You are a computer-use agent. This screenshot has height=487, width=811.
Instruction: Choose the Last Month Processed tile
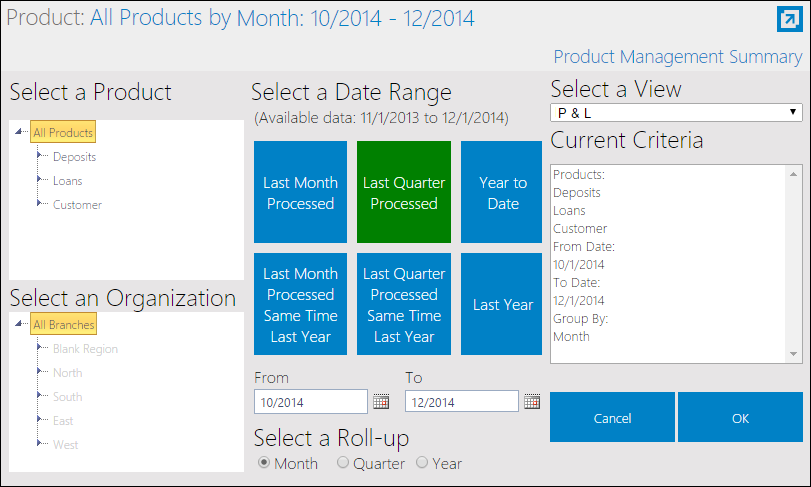point(300,192)
